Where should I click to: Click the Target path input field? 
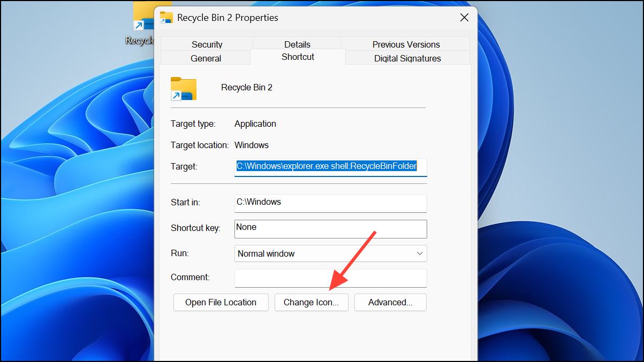pyautogui.click(x=331, y=167)
